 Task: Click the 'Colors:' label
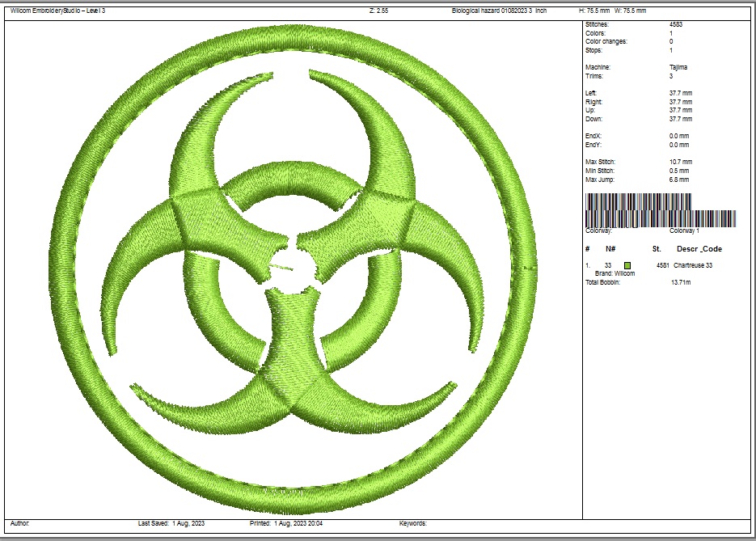pos(595,33)
